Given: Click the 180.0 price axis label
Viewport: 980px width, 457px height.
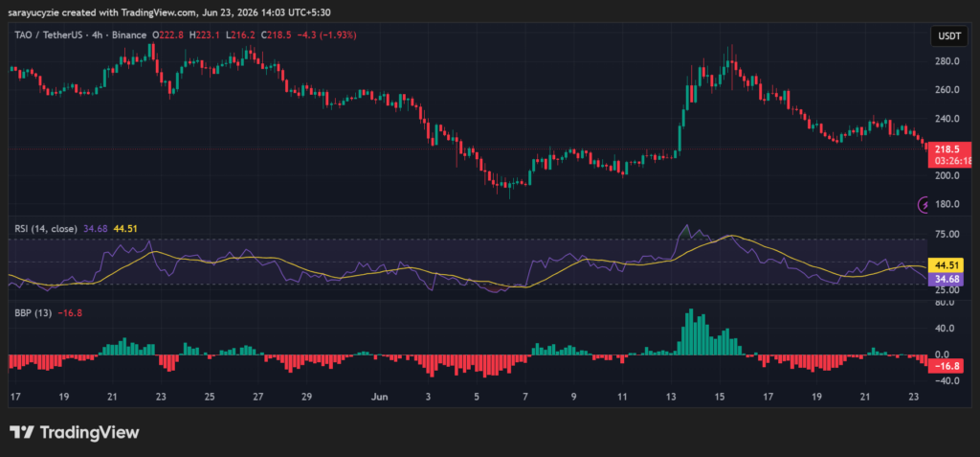Looking at the screenshot, I should click(946, 204).
